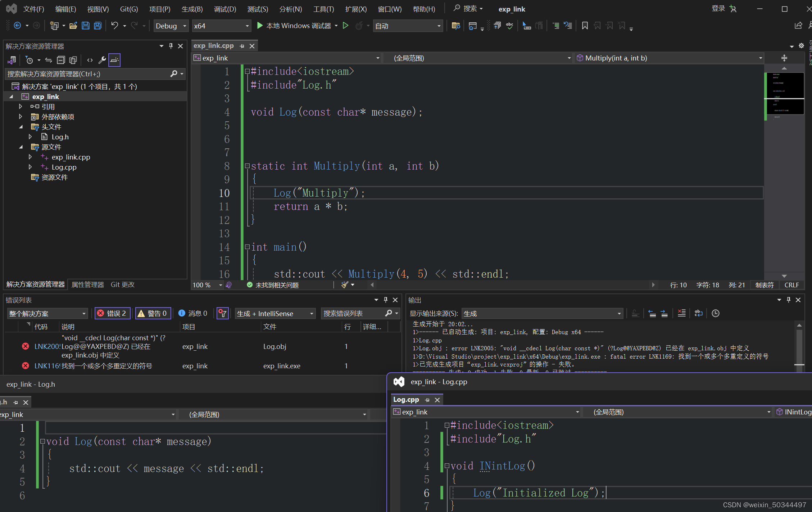Image resolution: width=812 pixels, height=512 pixels.
Task: Collapse the 源文件 folder node
Action: click(21, 147)
